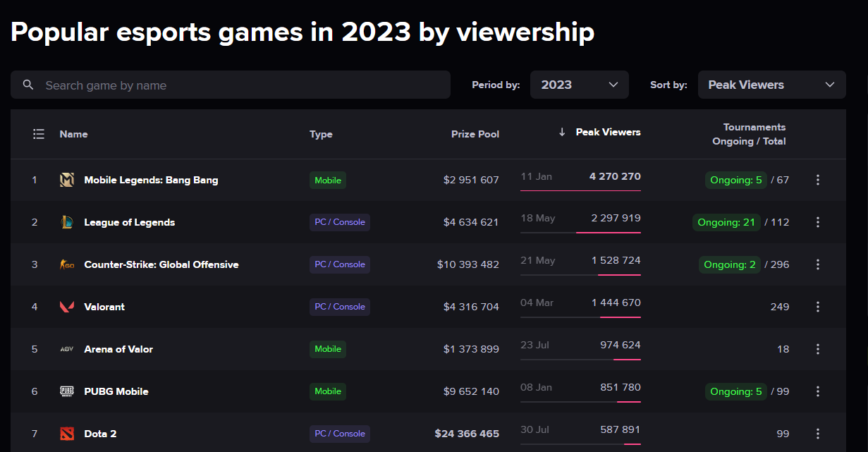The image size is (868, 452).
Task: Click the Mobile Legends: Bang Bang game icon
Action: tap(67, 180)
